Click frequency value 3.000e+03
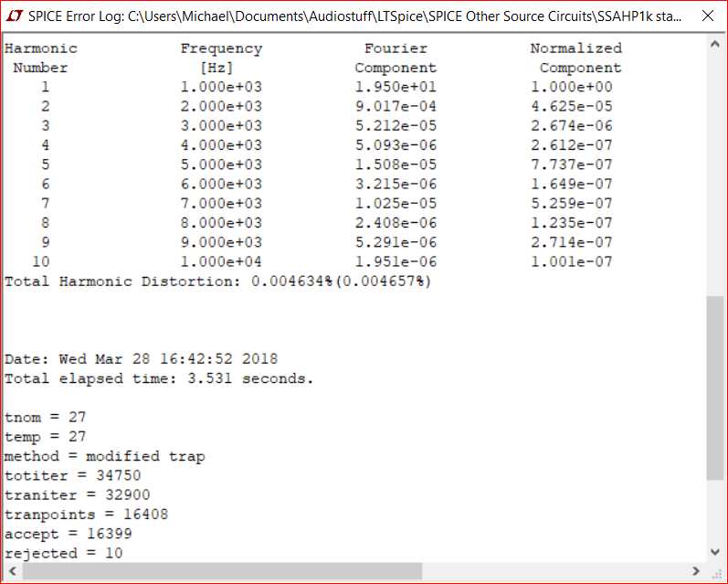This screenshot has height=584, width=728. click(221, 126)
